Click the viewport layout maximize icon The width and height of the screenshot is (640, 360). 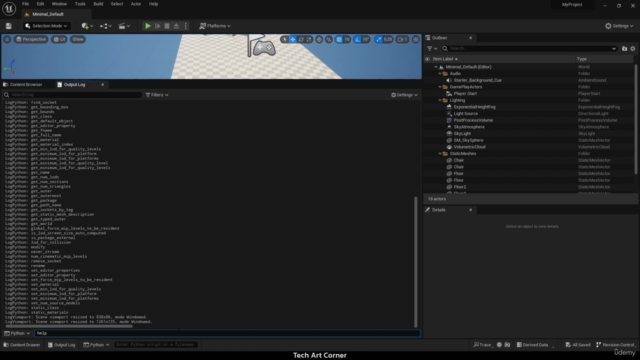[x=416, y=39]
